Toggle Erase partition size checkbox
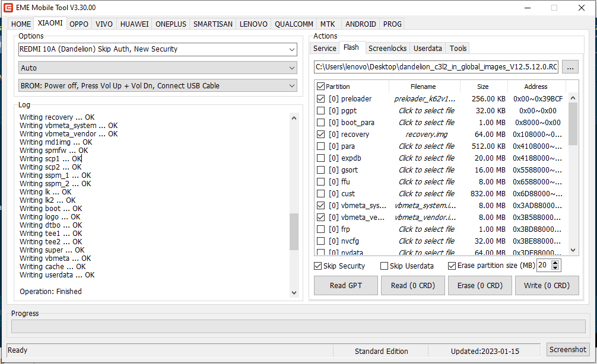Image resolution: width=597 pixels, height=364 pixels. 452,266
